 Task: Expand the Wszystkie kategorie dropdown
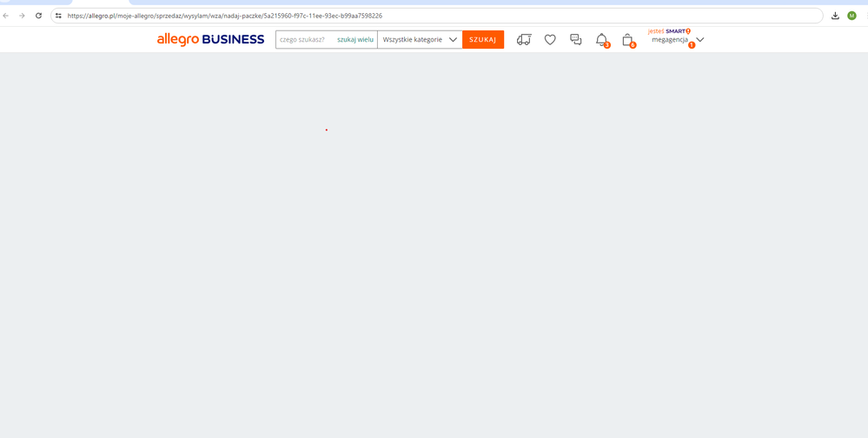click(x=420, y=40)
